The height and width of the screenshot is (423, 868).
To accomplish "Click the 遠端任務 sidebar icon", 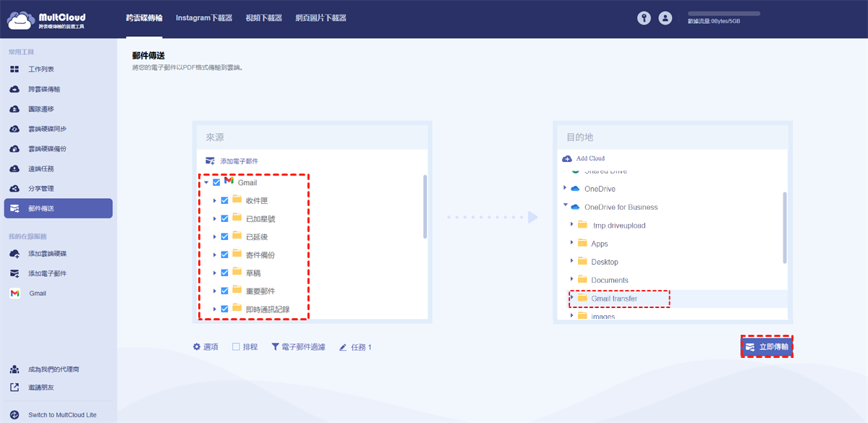I will tap(14, 168).
